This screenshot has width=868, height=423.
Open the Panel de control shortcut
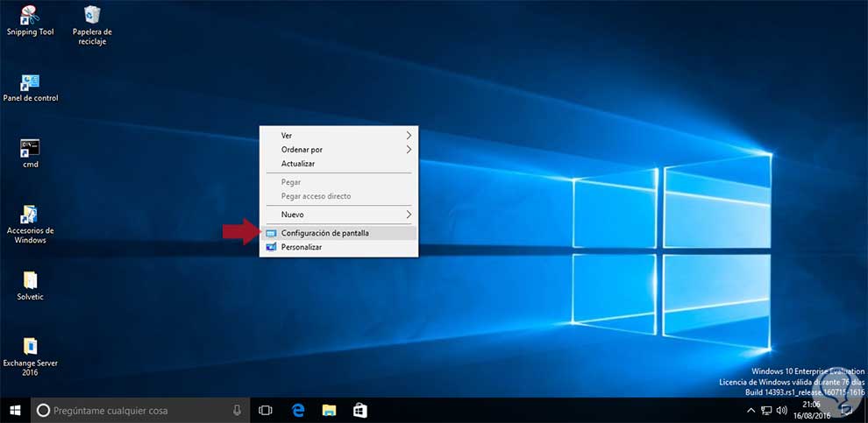[31, 88]
